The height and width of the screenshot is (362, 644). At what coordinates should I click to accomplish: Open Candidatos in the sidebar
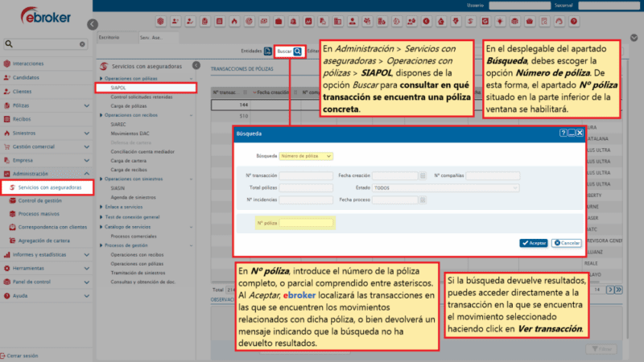pyautogui.click(x=26, y=77)
